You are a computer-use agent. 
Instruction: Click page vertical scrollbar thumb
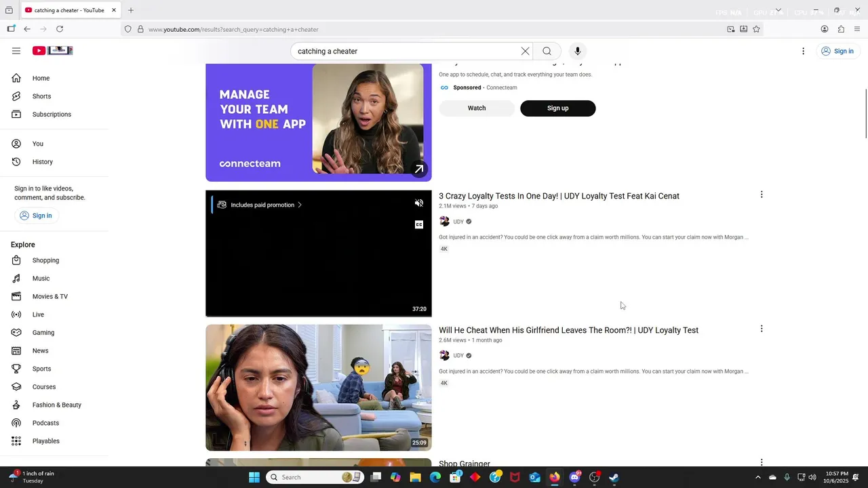click(866, 114)
